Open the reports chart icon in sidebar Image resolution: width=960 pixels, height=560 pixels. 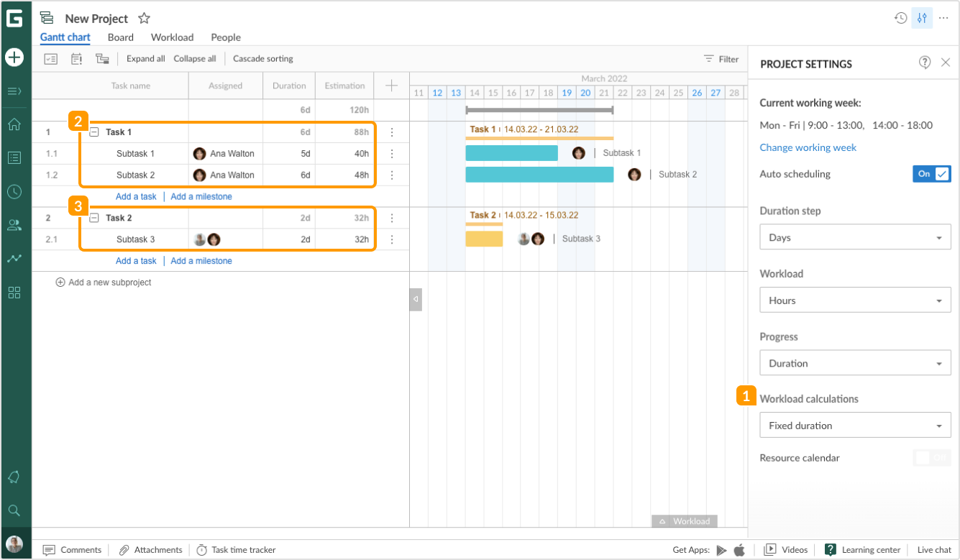pos(14,259)
